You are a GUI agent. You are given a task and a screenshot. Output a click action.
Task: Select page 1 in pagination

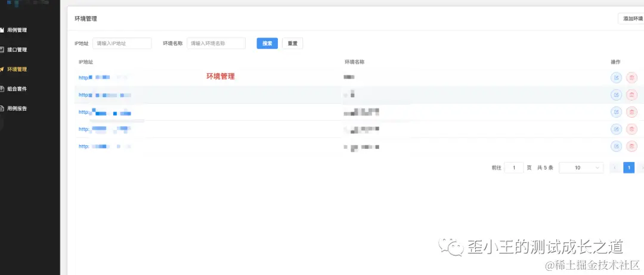[x=629, y=168]
